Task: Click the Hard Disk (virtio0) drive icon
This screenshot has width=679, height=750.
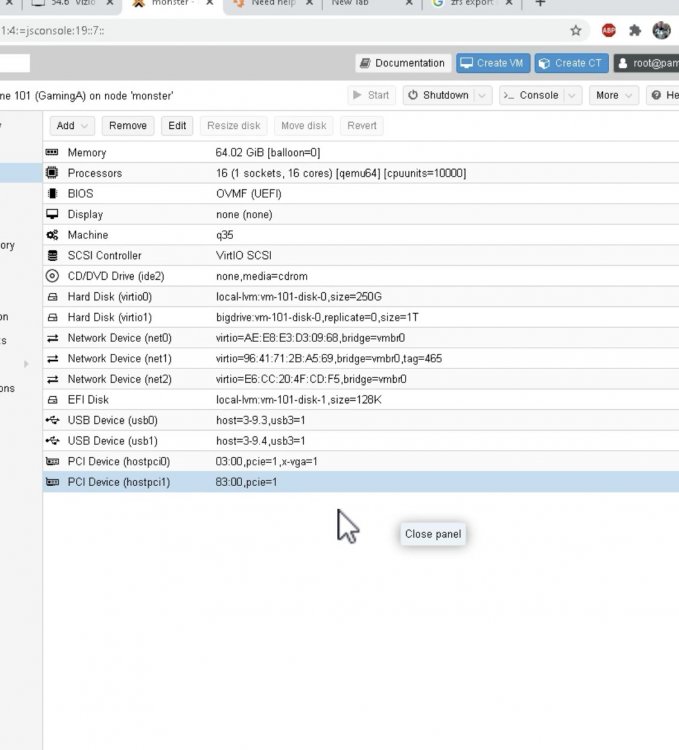Action: pos(52,297)
